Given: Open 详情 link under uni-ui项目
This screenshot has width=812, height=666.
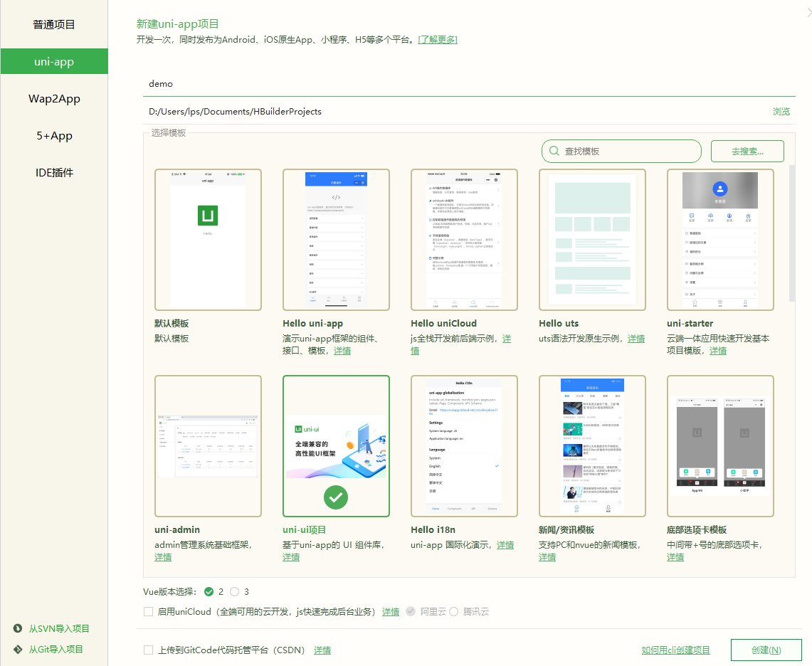Looking at the screenshot, I should coord(291,556).
